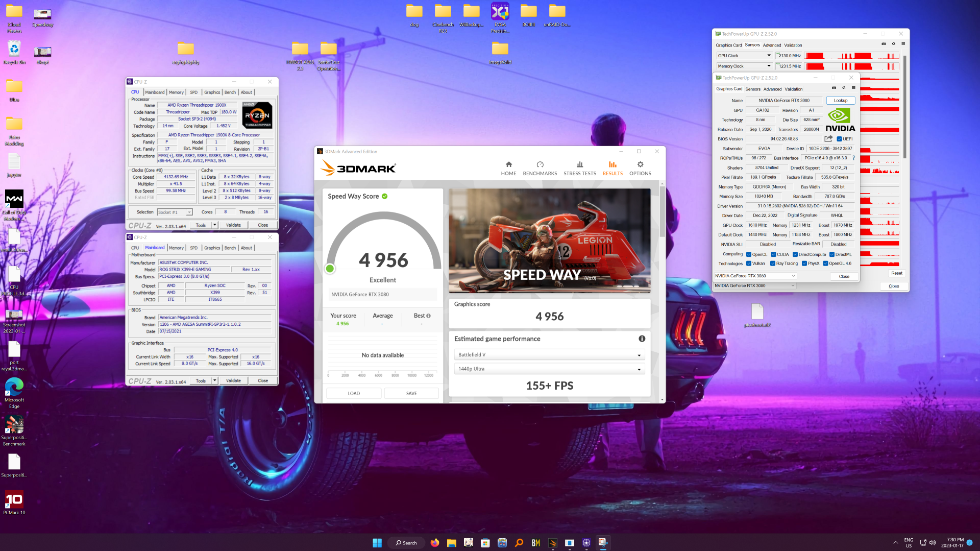Image resolution: width=980 pixels, height=551 pixels.
Task: Open Microsoft Store from the taskbar
Action: pos(485,543)
